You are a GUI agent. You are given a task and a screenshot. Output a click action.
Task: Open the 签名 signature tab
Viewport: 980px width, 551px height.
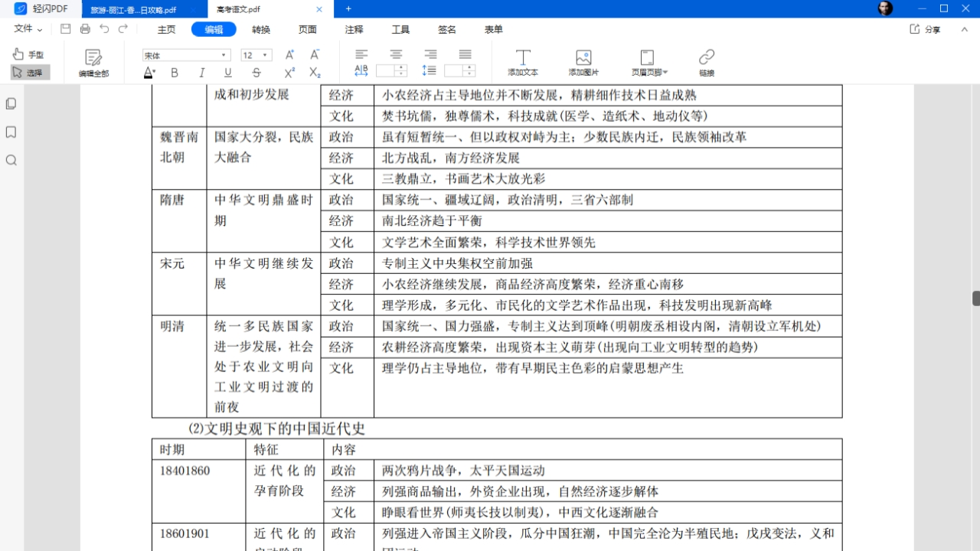[x=447, y=30]
